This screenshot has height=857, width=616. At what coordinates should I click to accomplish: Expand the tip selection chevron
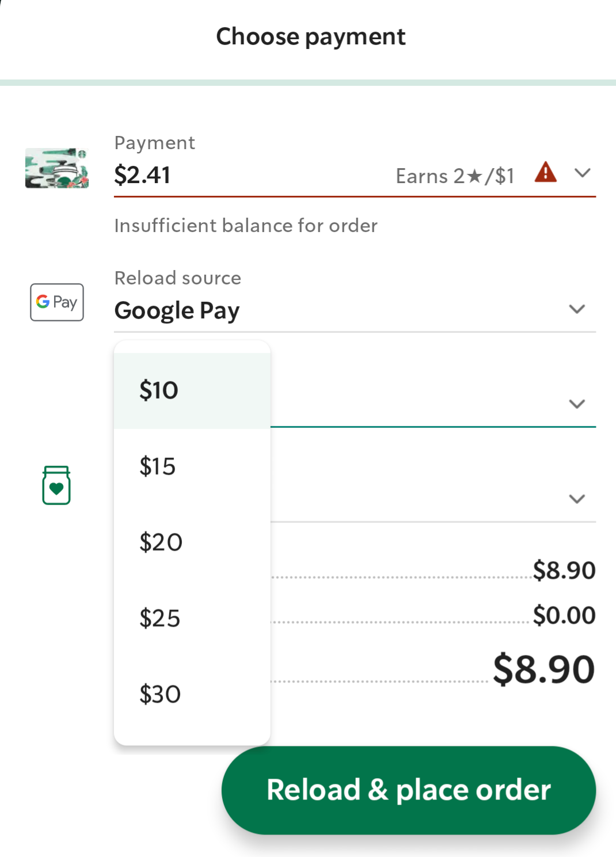pos(577,499)
